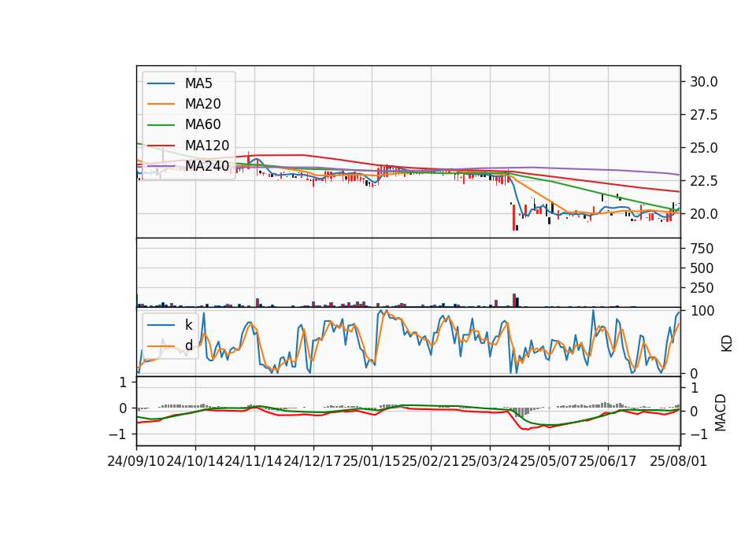Viewport: 756px width, 543px height.
Task: Click the MA240 legend label
Action: coord(207,166)
